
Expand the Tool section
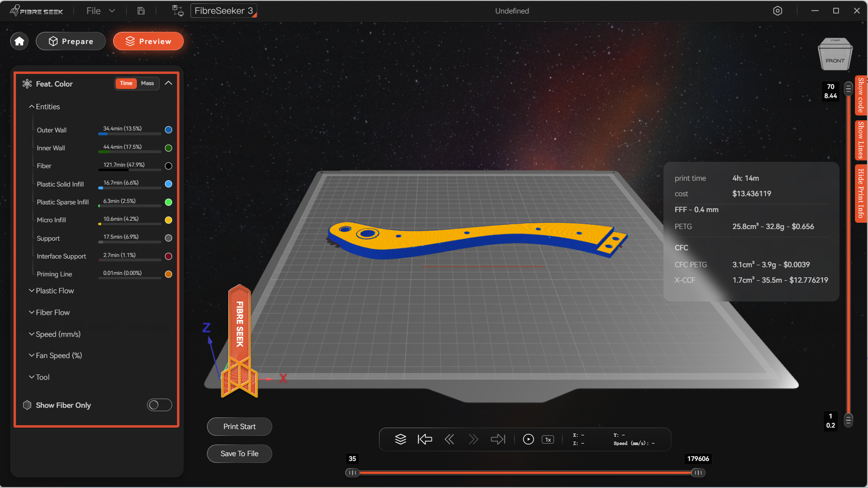point(39,377)
